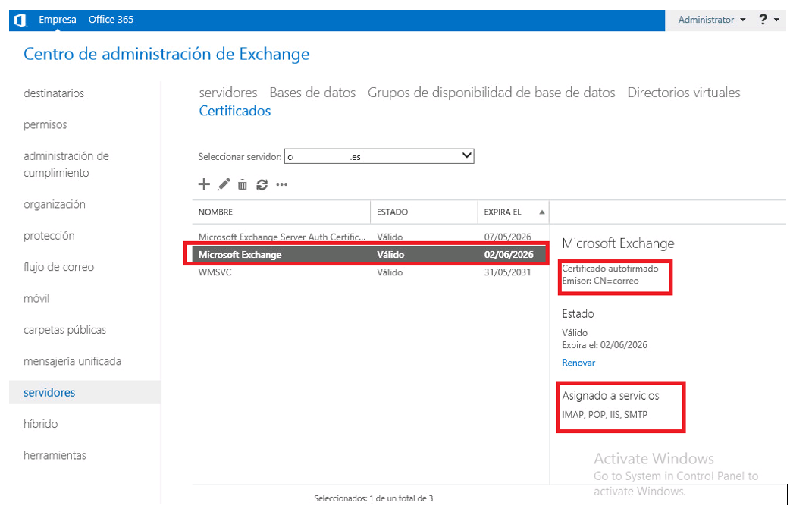Open organización section
This screenshot has height=512, width=812.
coord(55,204)
